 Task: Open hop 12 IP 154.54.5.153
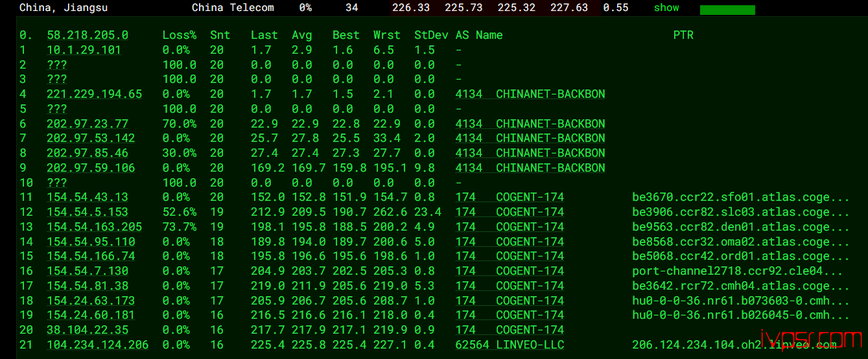(x=88, y=212)
